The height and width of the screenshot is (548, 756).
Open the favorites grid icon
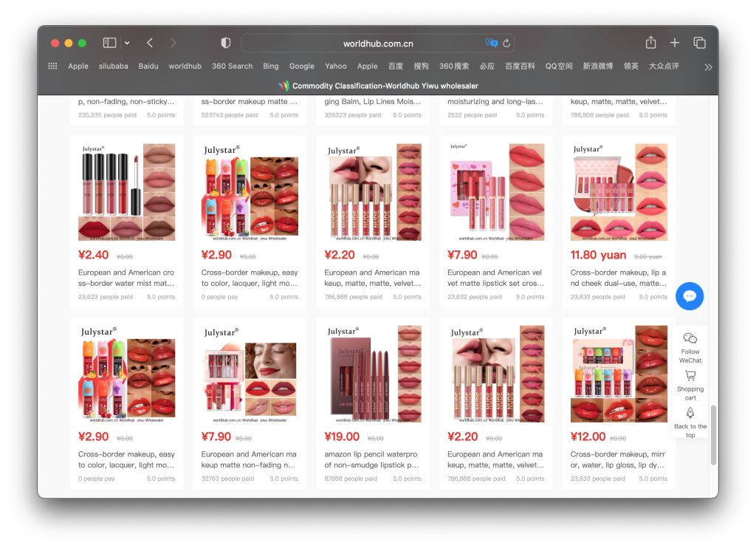click(52, 66)
